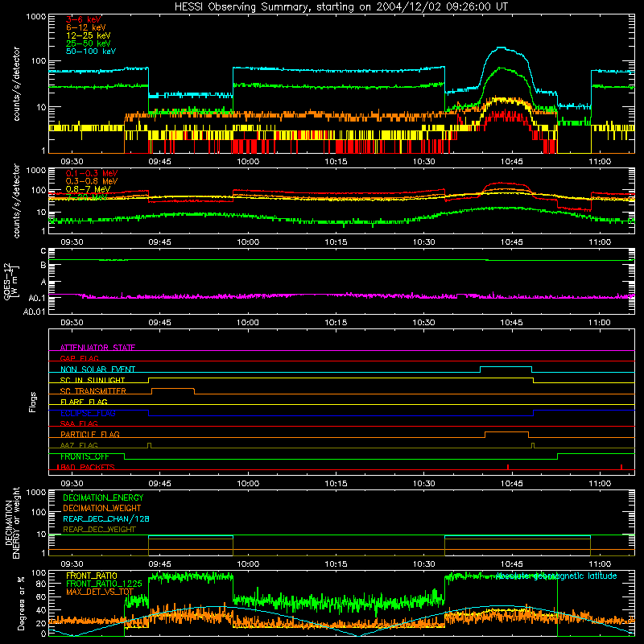Click the GAP_FLAG label
The height and width of the screenshot is (644, 644).
[x=79, y=358]
